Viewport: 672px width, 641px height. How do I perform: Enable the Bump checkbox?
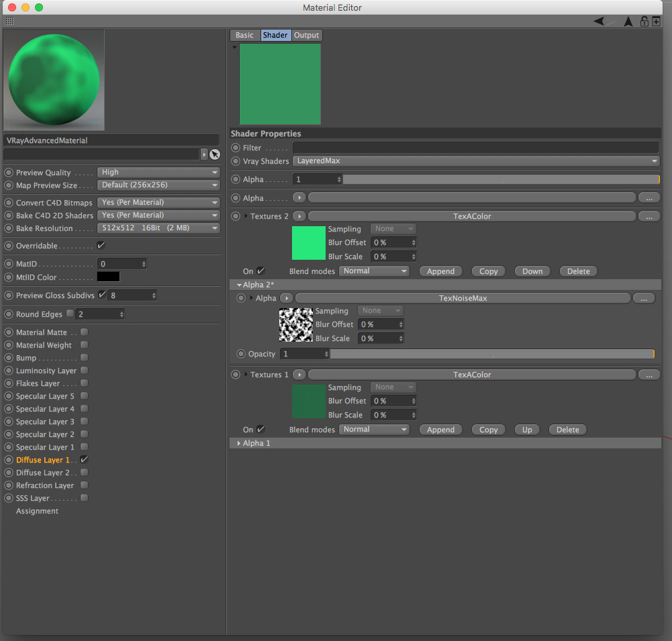(x=85, y=357)
